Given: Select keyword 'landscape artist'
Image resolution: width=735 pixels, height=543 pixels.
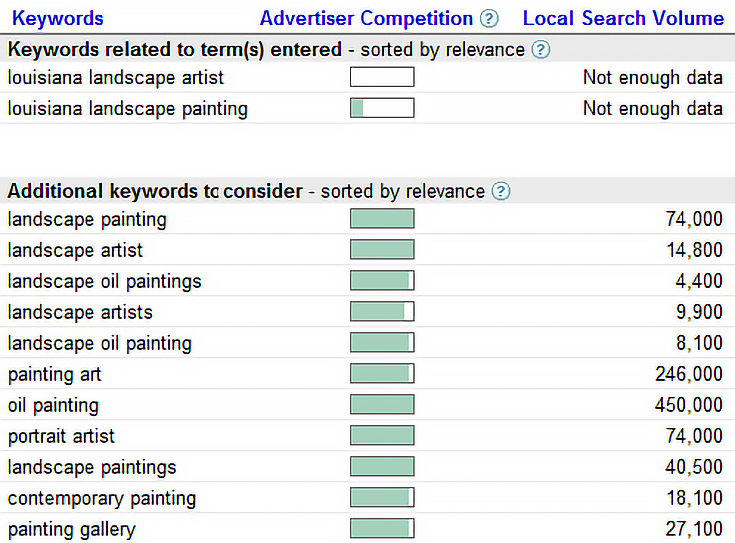Looking at the screenshot, I should (75, 250).
